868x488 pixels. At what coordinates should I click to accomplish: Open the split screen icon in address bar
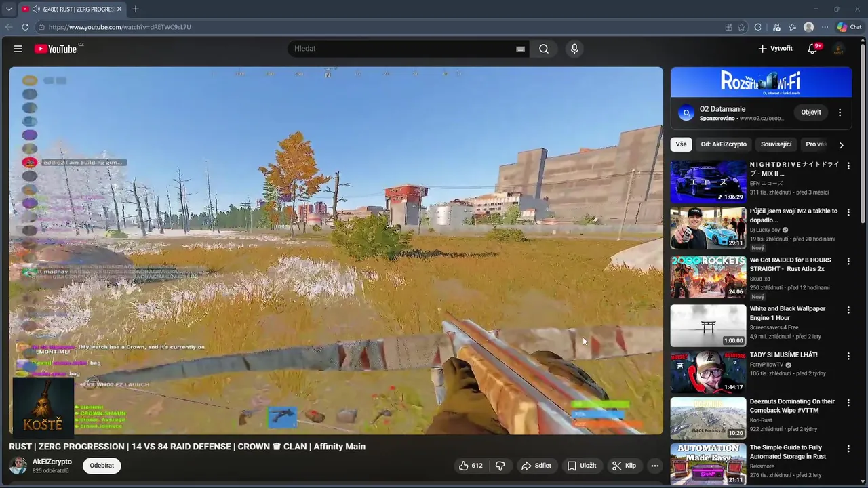[x=729, y=27]
